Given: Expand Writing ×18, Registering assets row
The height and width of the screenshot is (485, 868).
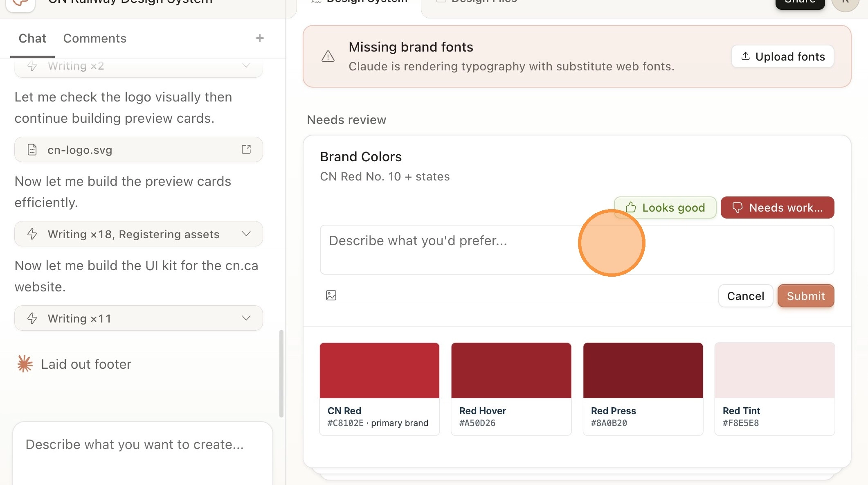Looking at the screenshot, I should coord(138,234).
